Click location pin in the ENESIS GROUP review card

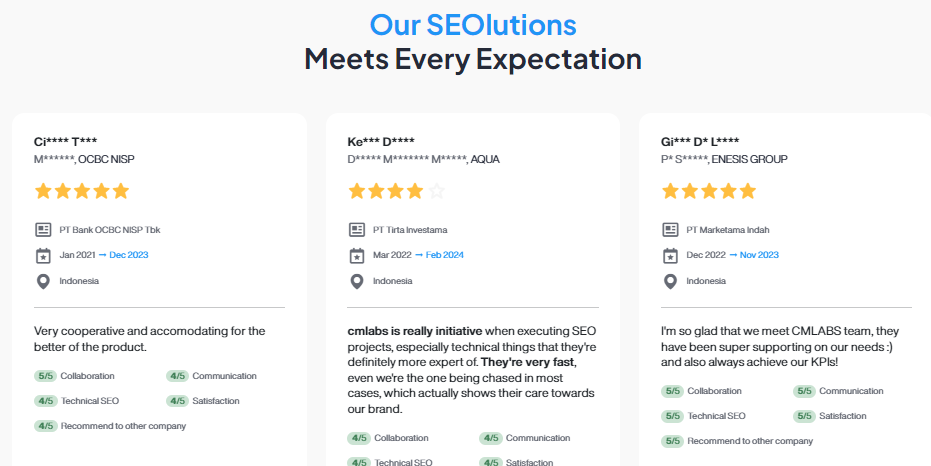tap(670, 281)
